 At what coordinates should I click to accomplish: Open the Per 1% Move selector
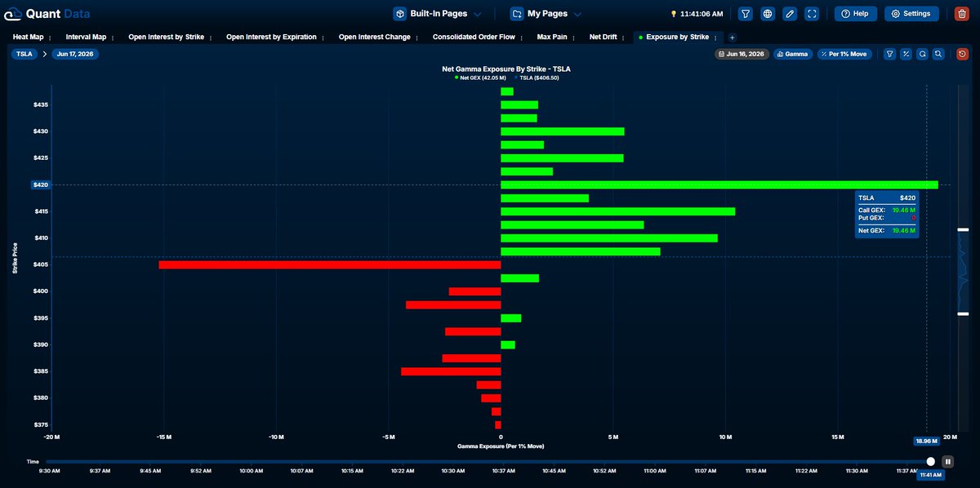pyautogui.click(x=845, y=54)
